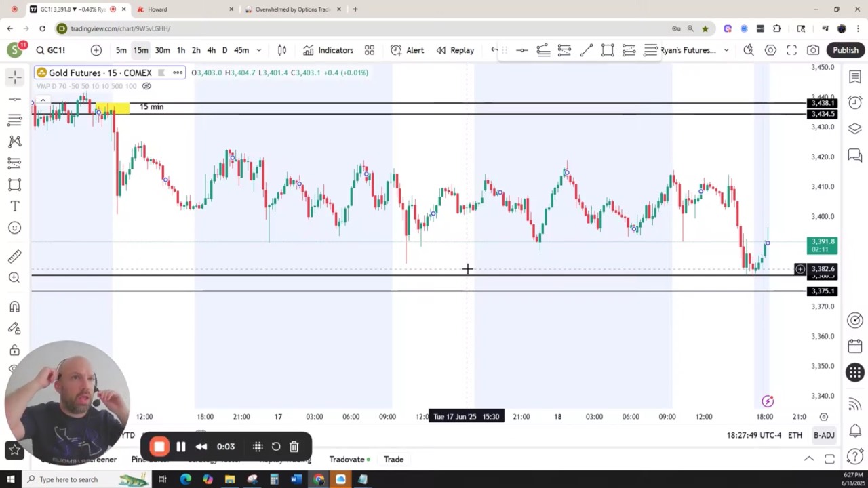Switch to the Howard browser tab
Viewport: 868px width, 488px height.
pyautogui.click(x=184, y=9)
